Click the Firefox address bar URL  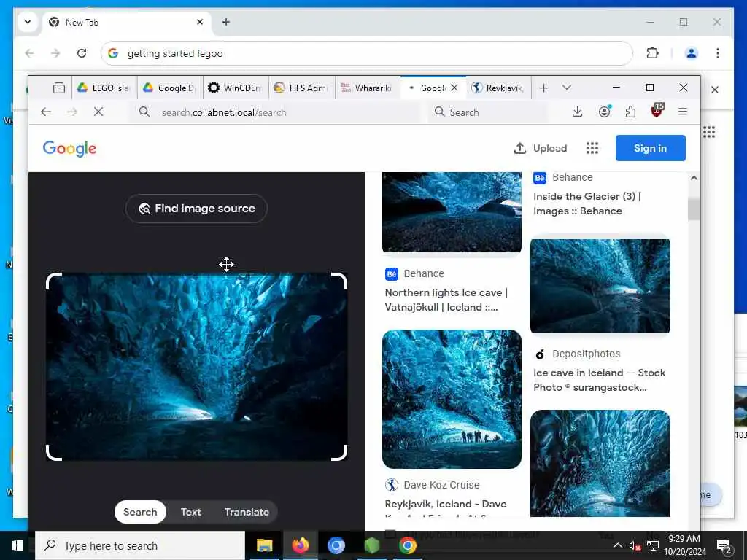tap(224, 112)
